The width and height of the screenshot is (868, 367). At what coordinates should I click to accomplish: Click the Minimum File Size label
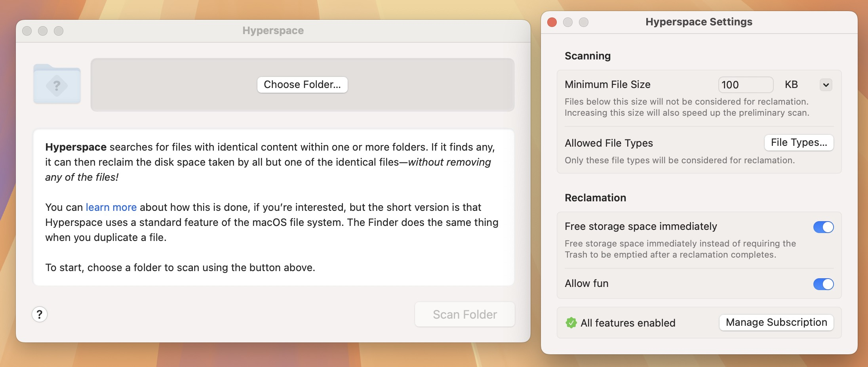click(608, 84)
